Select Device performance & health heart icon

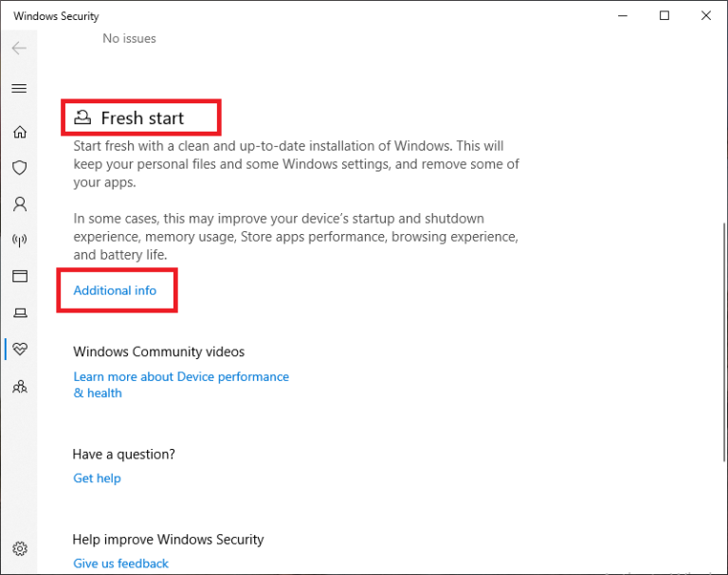coord(19,350)
